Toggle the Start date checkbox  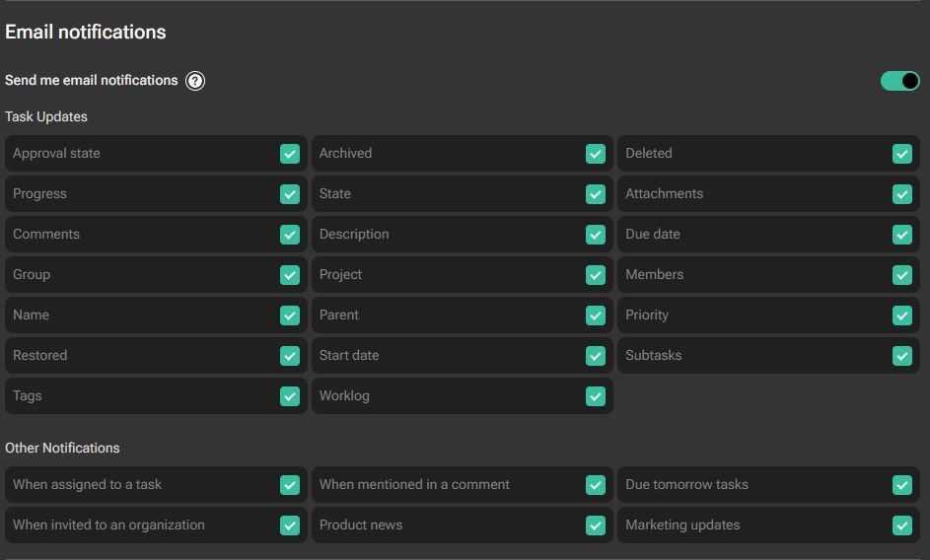click(x=596, y=356)
